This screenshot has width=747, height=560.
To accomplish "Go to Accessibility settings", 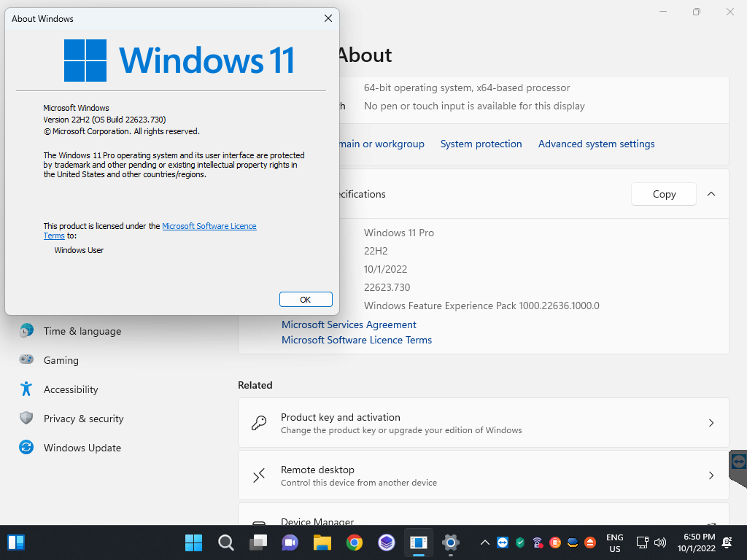I will (71, 389).
